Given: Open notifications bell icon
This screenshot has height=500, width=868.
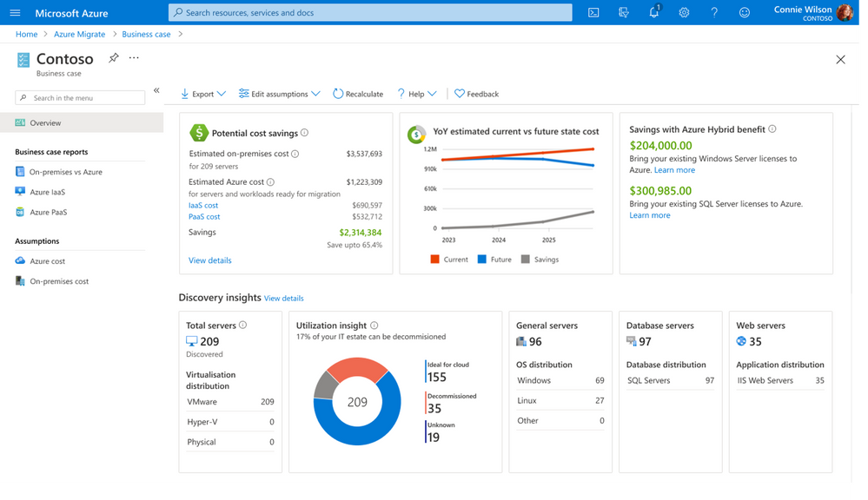Looking at the screenshot, I should (x=653, y=12).
